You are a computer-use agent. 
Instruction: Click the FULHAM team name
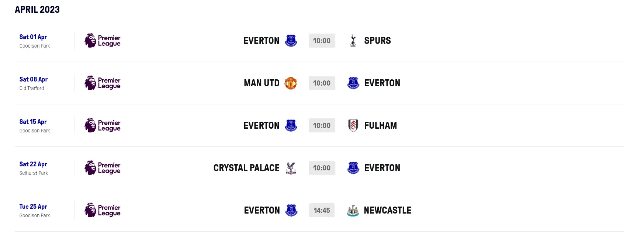380,125
